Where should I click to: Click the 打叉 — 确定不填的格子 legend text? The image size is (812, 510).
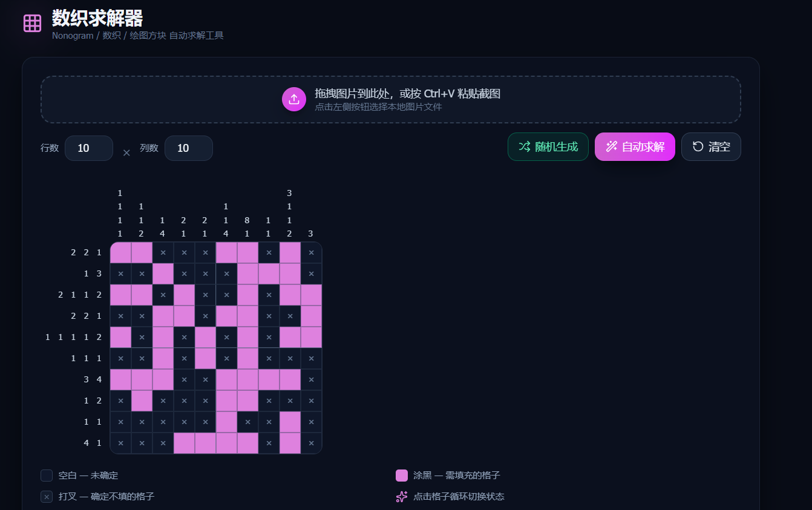(106, 497)
